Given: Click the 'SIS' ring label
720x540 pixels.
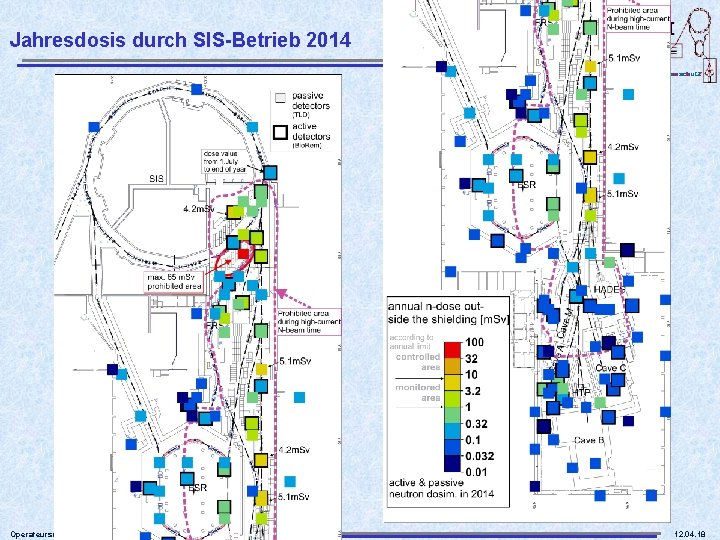Looking at the screenshot, I should click(156, 178).
